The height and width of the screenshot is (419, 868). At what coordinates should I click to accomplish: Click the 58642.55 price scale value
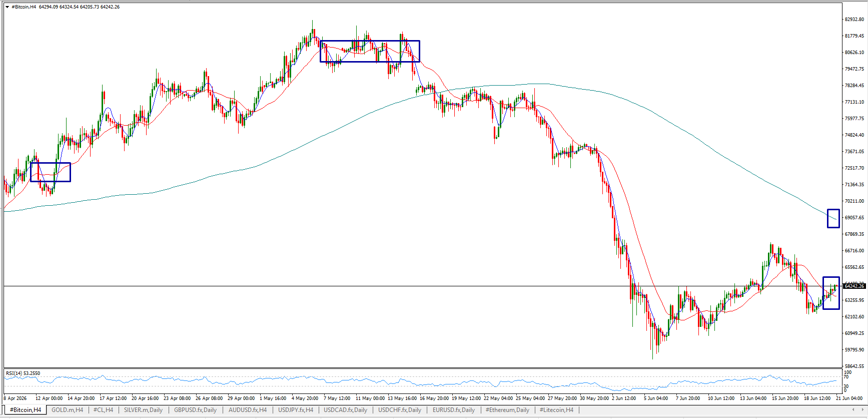click(x=854, y=366)
